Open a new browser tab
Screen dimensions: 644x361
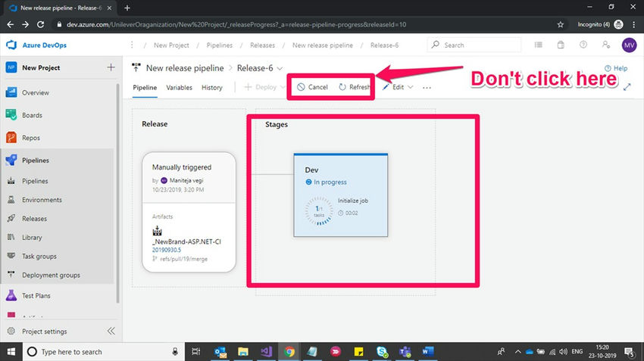pos(127,8)
